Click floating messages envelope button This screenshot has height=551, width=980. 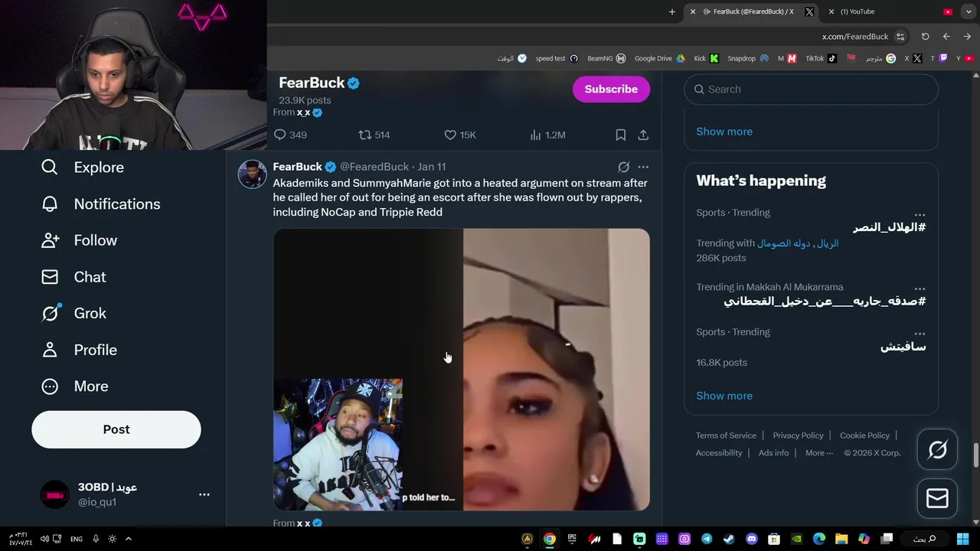(937, 498)
